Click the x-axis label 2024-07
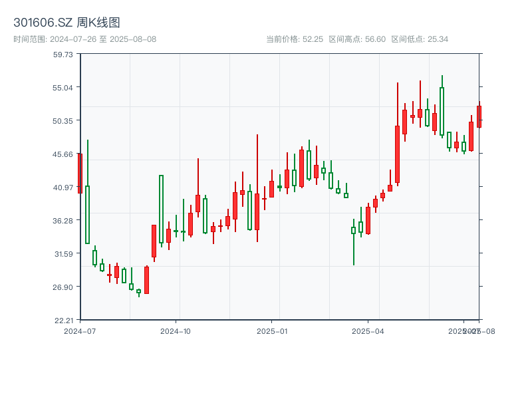532x399 pixels. pos(80,331)
